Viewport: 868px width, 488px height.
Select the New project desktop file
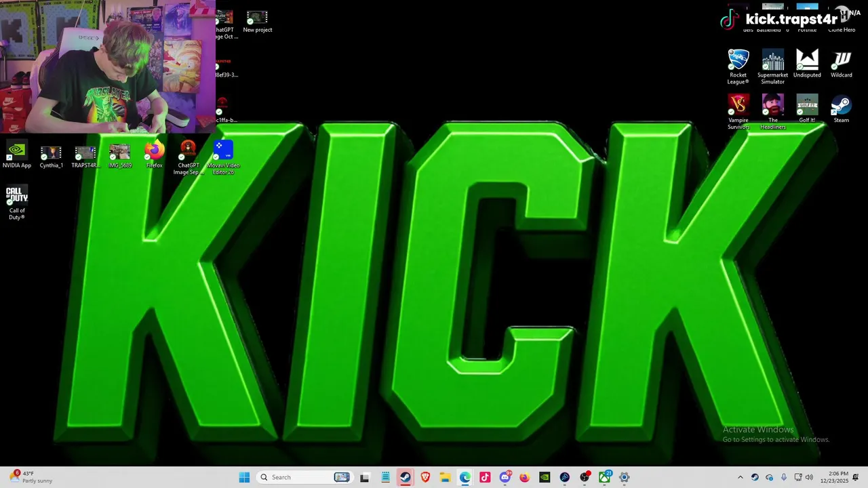tap(258, 21)
